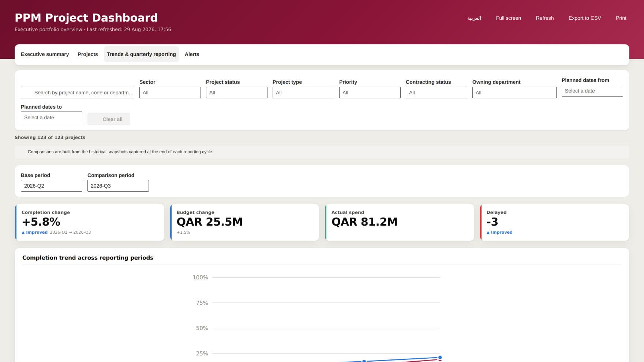Change Comparison period from 2026-Q3
644x362 pixels.
click(x=118, y=186)
